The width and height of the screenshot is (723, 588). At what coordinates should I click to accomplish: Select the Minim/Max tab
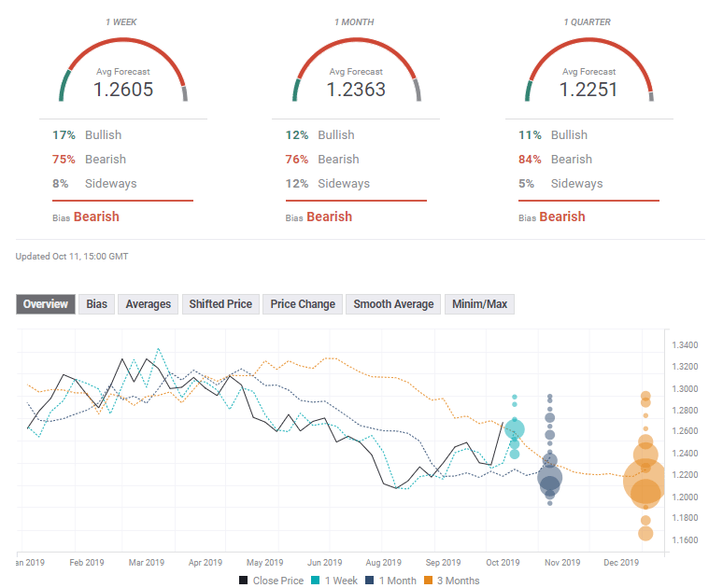pos(479,304)
